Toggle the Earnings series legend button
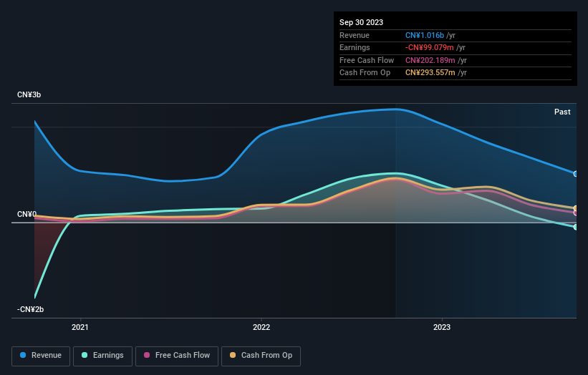This screenshot has width=588, height=375. (102, 356)
